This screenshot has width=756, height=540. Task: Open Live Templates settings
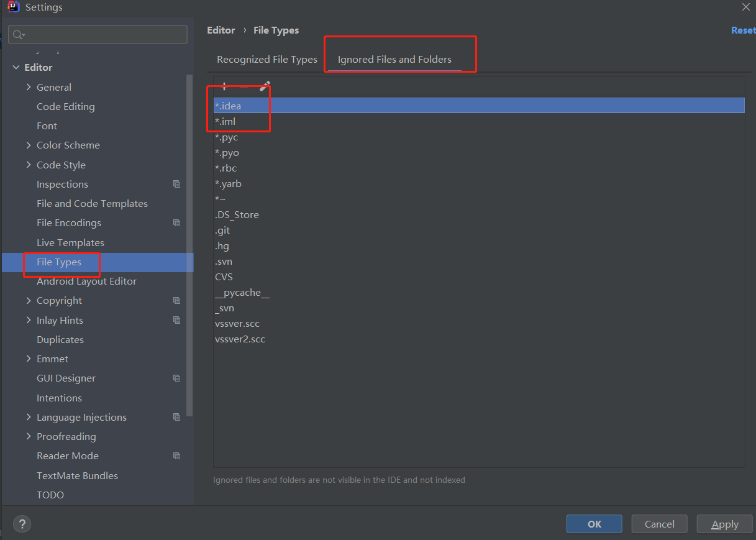pos(70,242)
